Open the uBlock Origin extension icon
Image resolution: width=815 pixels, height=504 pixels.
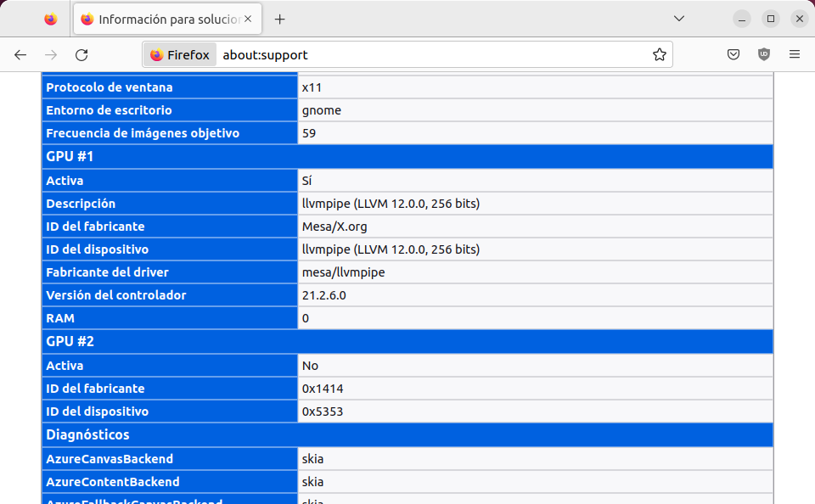point(764,54)
